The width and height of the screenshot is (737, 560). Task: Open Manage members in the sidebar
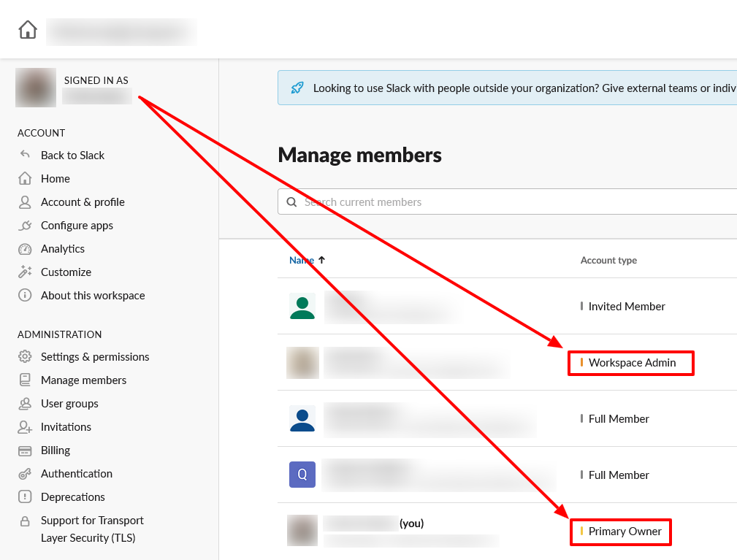tap(84, 380)
